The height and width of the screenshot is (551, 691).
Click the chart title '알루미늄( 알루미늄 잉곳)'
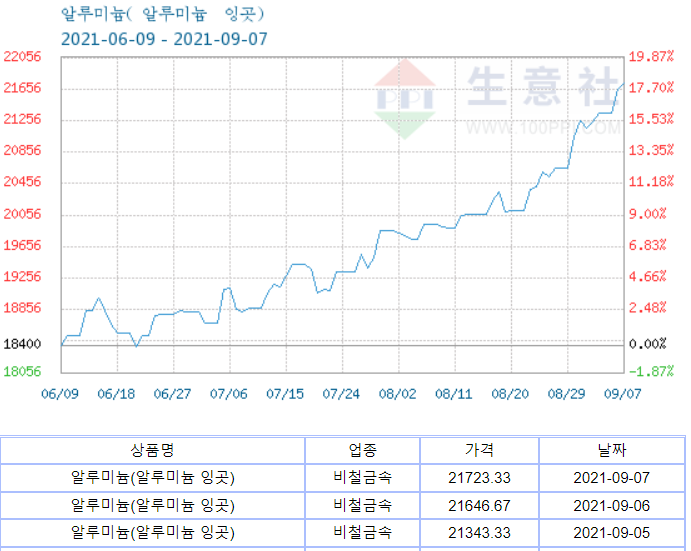[x=162, y=14]
